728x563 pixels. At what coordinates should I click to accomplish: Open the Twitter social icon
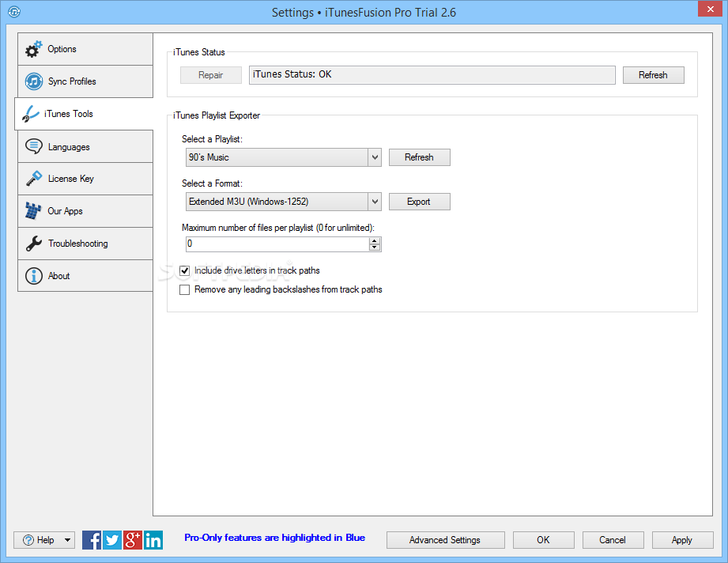pos(112,540)
